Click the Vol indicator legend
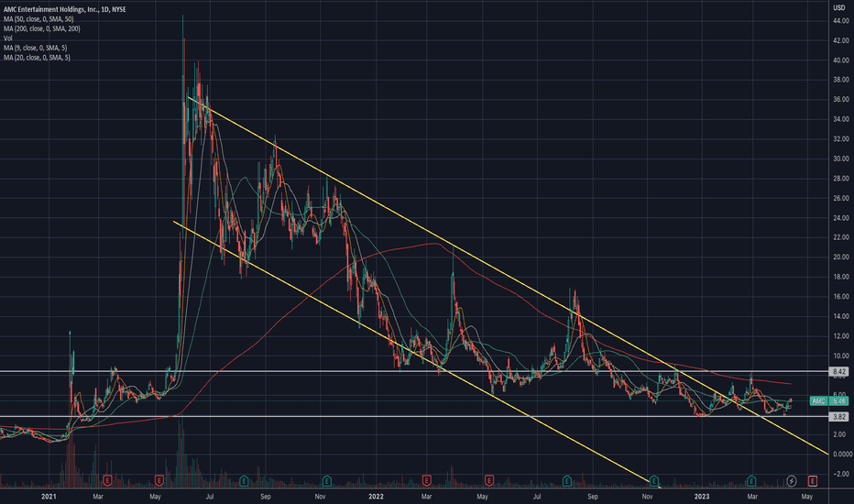 point(8,38)
